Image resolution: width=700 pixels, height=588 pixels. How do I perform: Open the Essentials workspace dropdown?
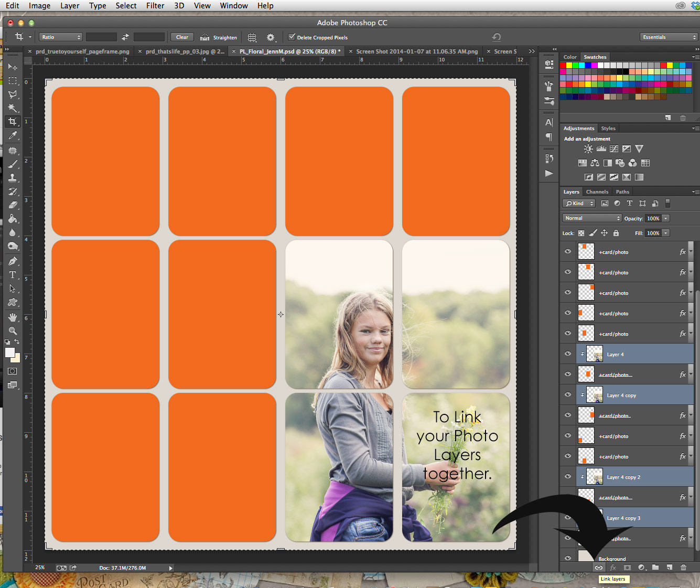(x=669, y=37)
